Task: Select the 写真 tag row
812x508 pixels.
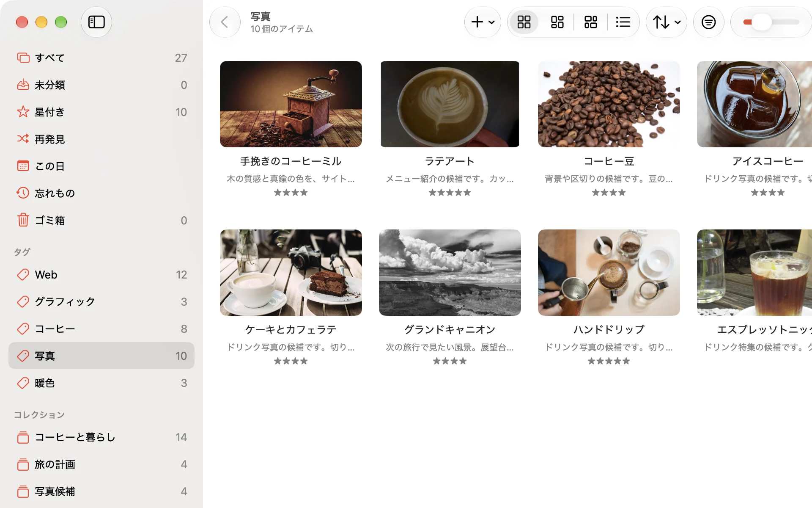Action: pyautogui.click(x=101, y=356)
